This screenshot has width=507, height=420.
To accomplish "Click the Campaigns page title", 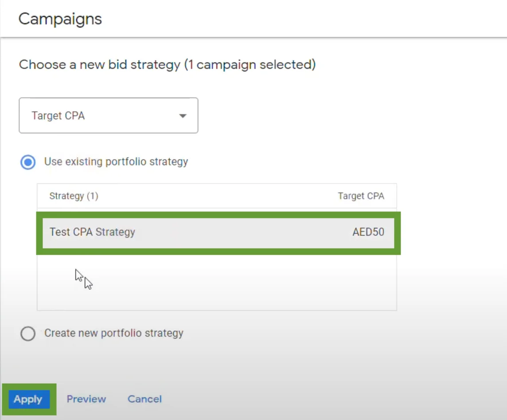I will [x=60, y=19].
